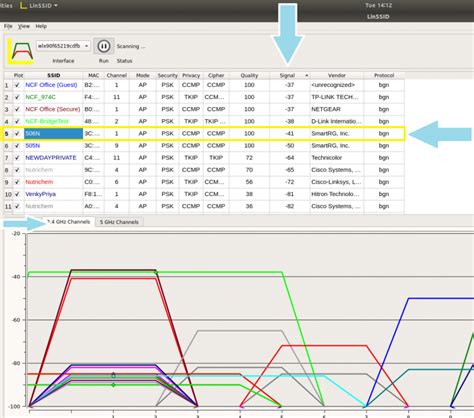Toggle plot checkbox for NEWDAYPRIVATE
The width and height of the screenshot is (474, 418).
(x=17, y=158)
